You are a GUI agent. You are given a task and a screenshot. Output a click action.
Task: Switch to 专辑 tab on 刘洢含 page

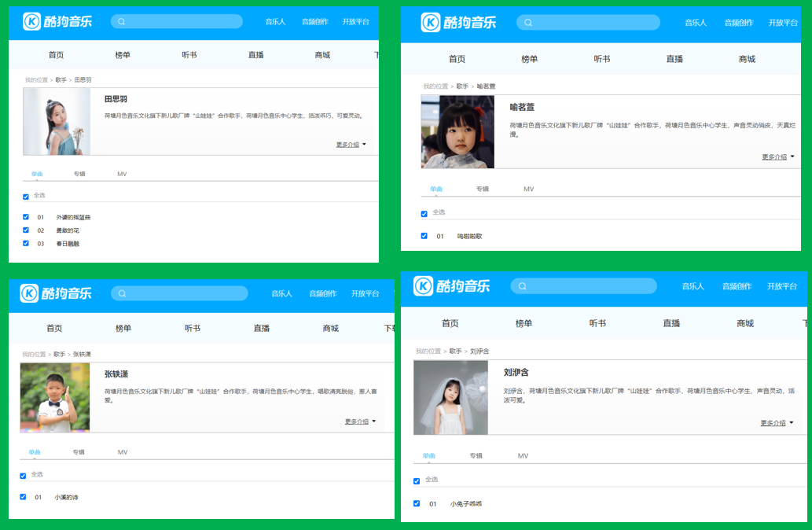click(476, 456)
